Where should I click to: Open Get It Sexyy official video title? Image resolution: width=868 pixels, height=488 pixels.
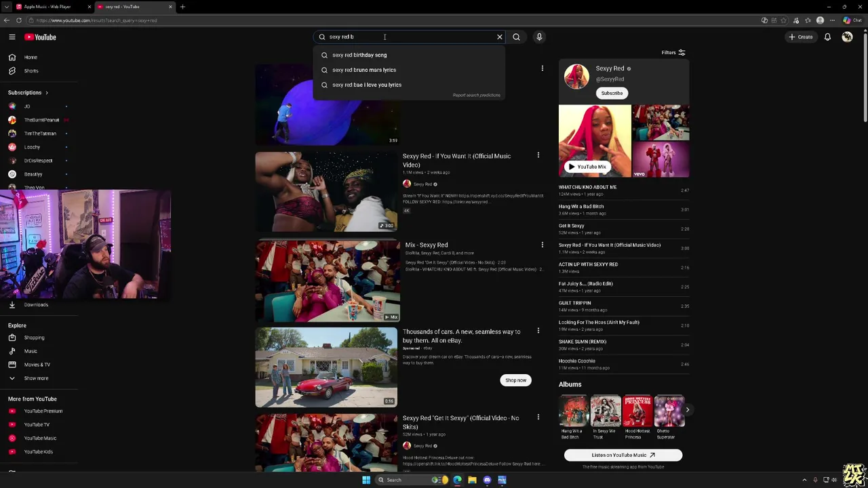[461, 422]
